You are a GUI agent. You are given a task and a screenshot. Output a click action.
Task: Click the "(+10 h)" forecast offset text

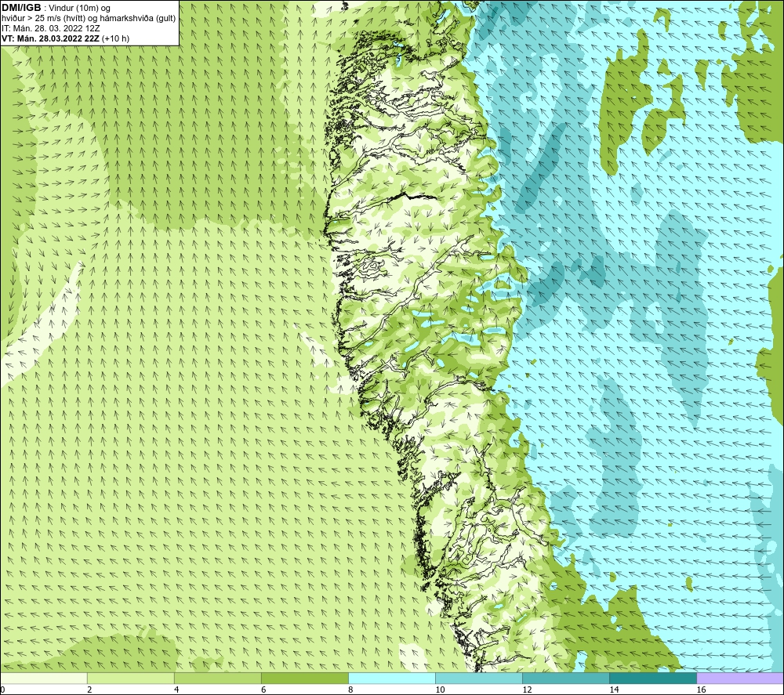tap(115, 38)
